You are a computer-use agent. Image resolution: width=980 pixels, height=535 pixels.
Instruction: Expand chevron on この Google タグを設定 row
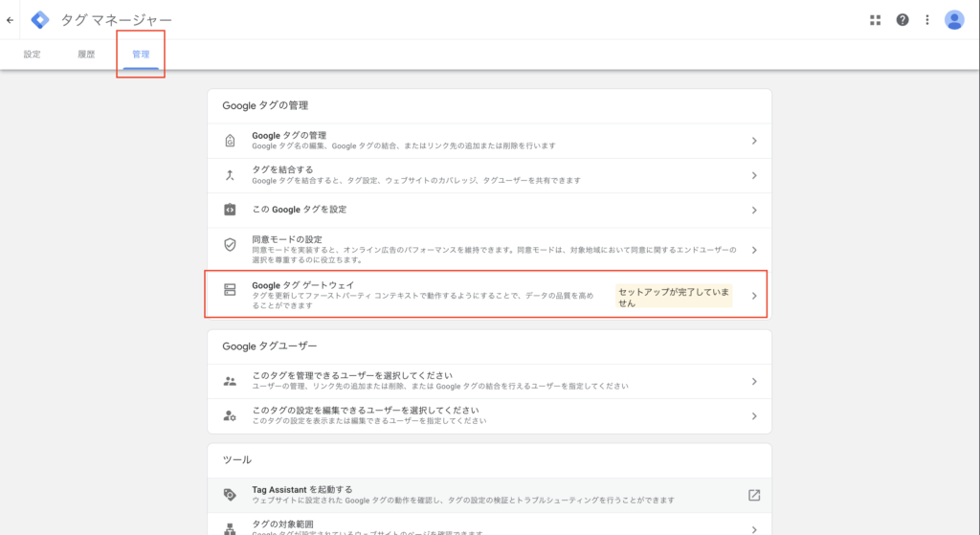click(754, 210)
